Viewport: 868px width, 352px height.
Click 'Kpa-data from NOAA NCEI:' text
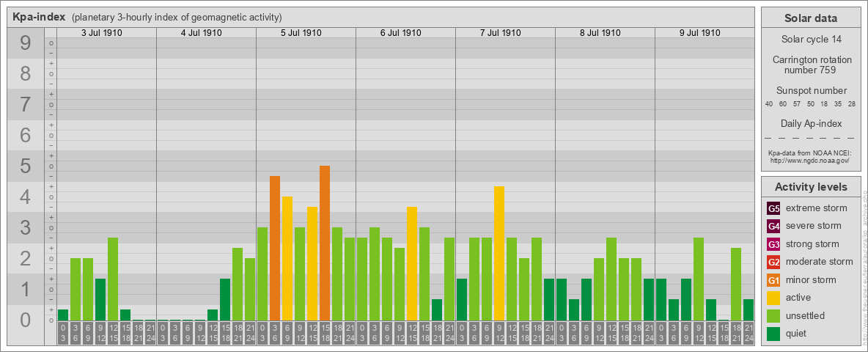coord(809,153)
